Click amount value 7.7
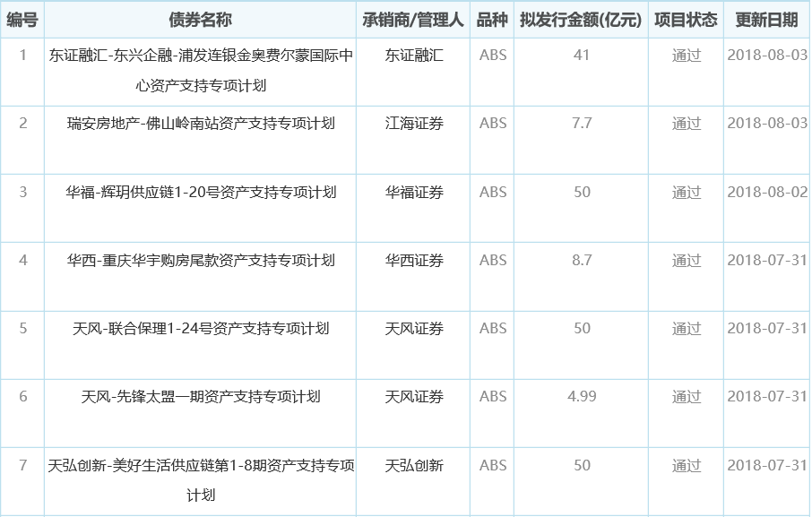812x517 pixels. click(x=582, y=123)
